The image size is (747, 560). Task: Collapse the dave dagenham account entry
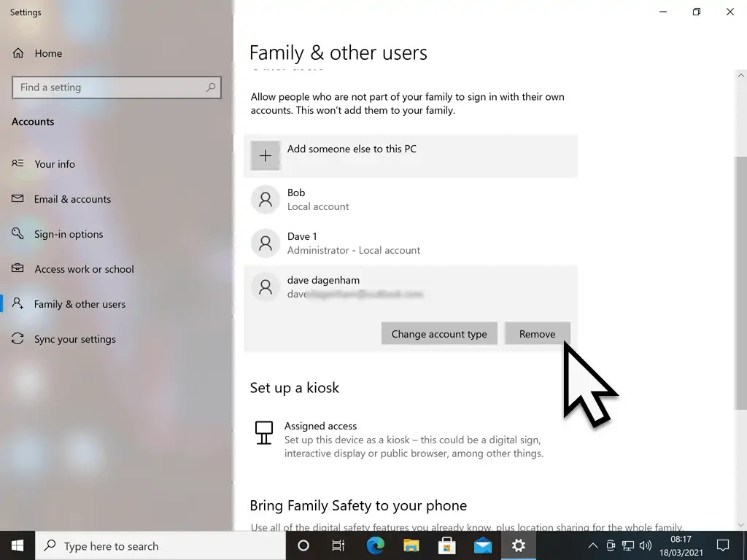tap(410, 287)
